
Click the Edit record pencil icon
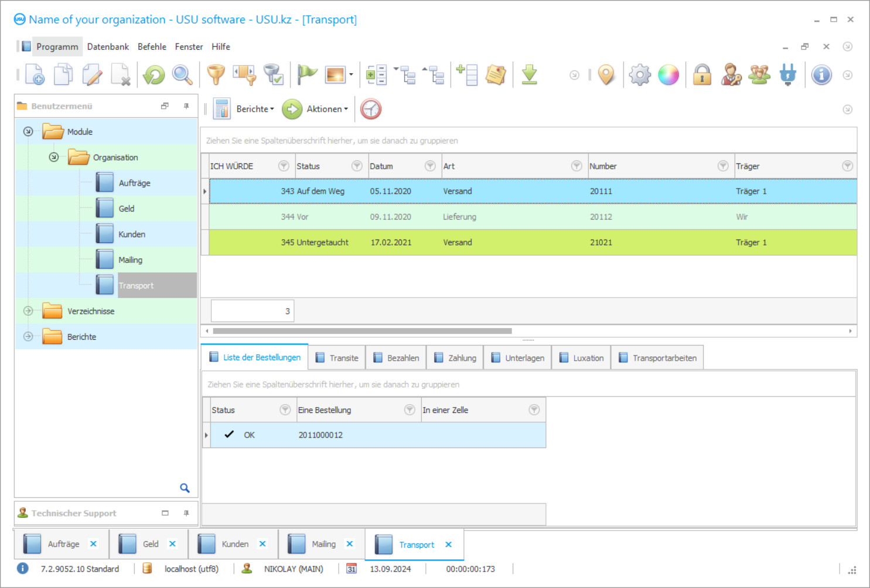click(x=92, y=75)
